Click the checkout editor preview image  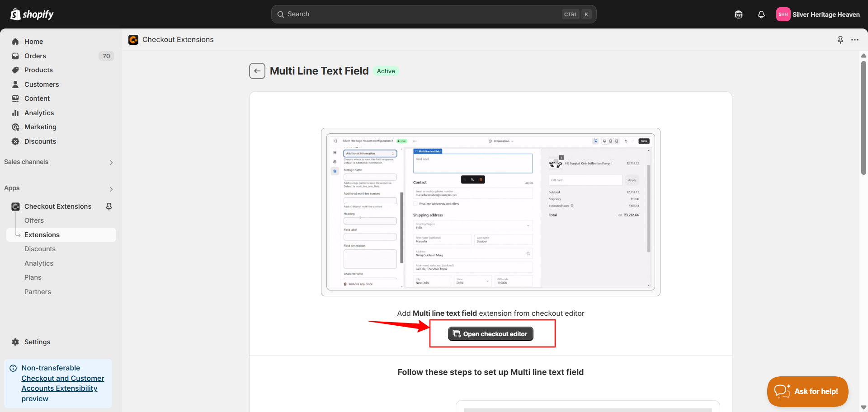[491, 212]
